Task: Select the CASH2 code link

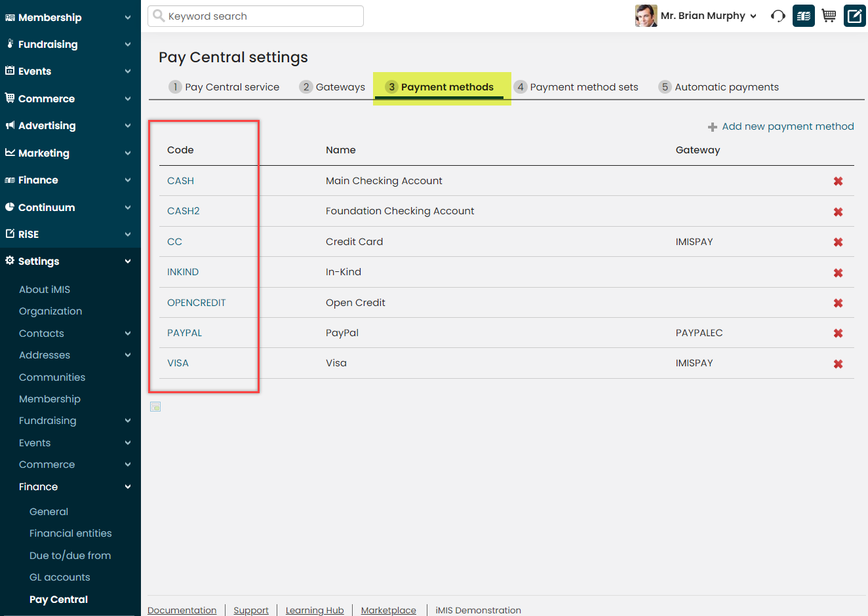Action: coord(182,211)
